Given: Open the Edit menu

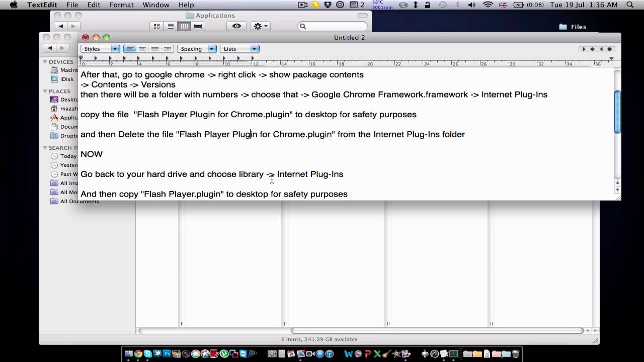Looking at the screenshot, I should tap(94, 5).
